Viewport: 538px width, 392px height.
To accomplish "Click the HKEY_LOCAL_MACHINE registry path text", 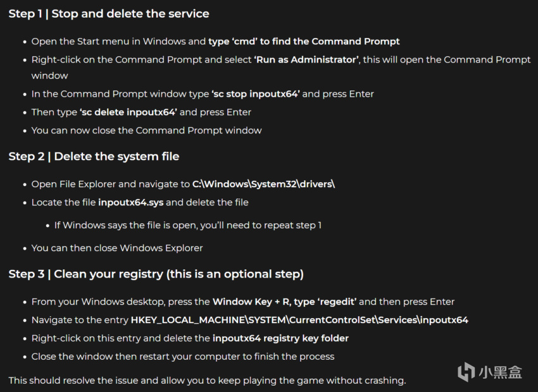I will [299, 320].
